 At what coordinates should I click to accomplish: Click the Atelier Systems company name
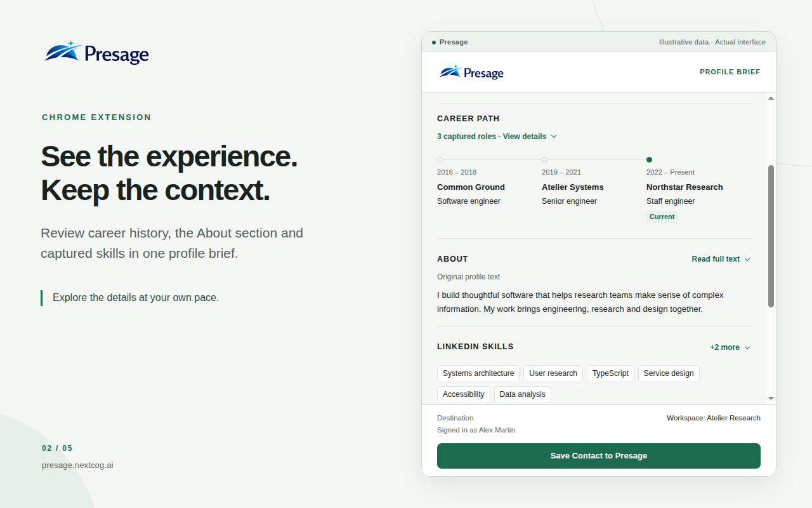click(573, 187)
